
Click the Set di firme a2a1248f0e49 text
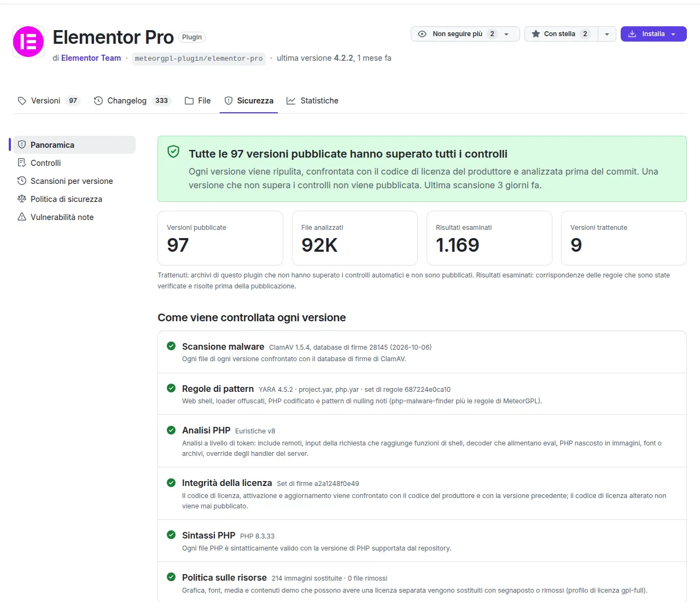318,484
